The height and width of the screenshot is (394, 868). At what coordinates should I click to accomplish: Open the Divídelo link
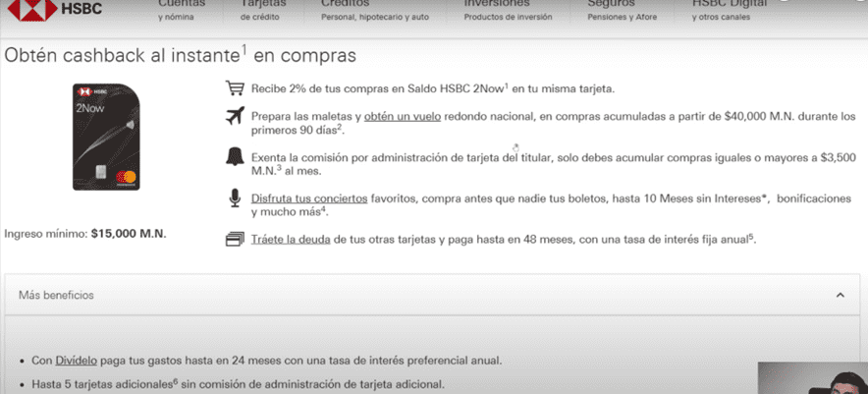(x=76, y=361)
